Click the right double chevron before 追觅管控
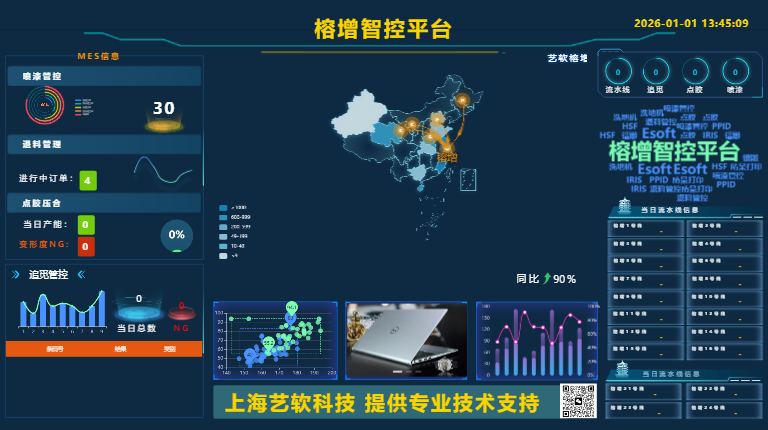 click(x=16, y=274)
